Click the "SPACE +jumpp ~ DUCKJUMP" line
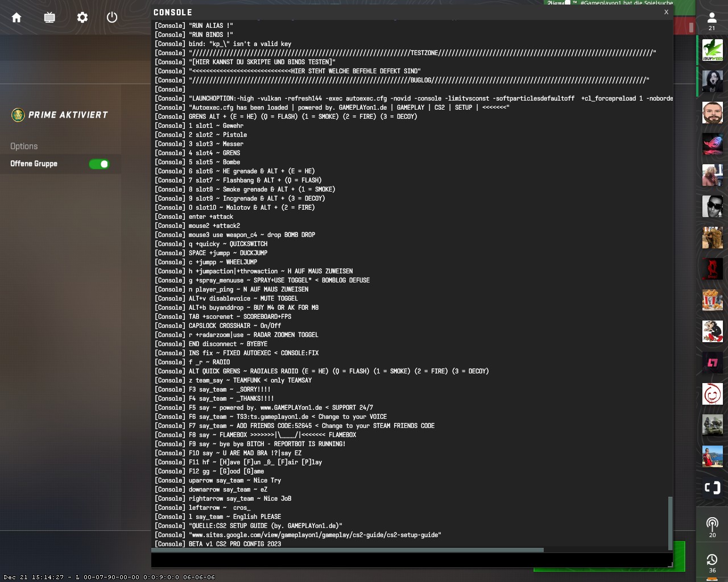This screenshot has height=582, width=728. coord(211,253)
